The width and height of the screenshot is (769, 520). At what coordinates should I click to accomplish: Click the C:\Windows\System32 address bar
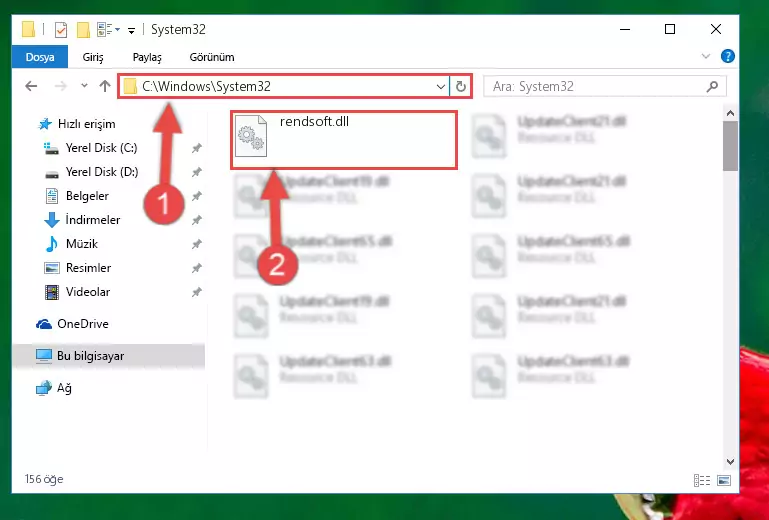pos(283,87)
